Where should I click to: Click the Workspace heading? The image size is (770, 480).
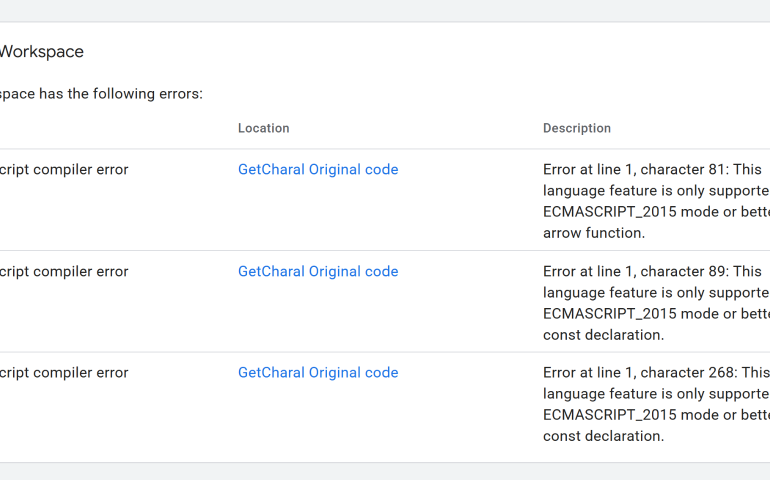[x=42, y=52]
